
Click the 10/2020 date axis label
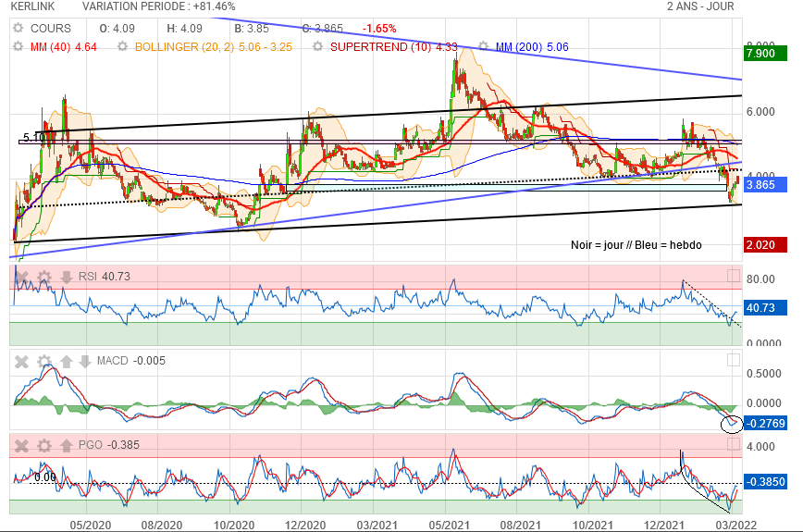pyautogui.click(x=233, y=525)
